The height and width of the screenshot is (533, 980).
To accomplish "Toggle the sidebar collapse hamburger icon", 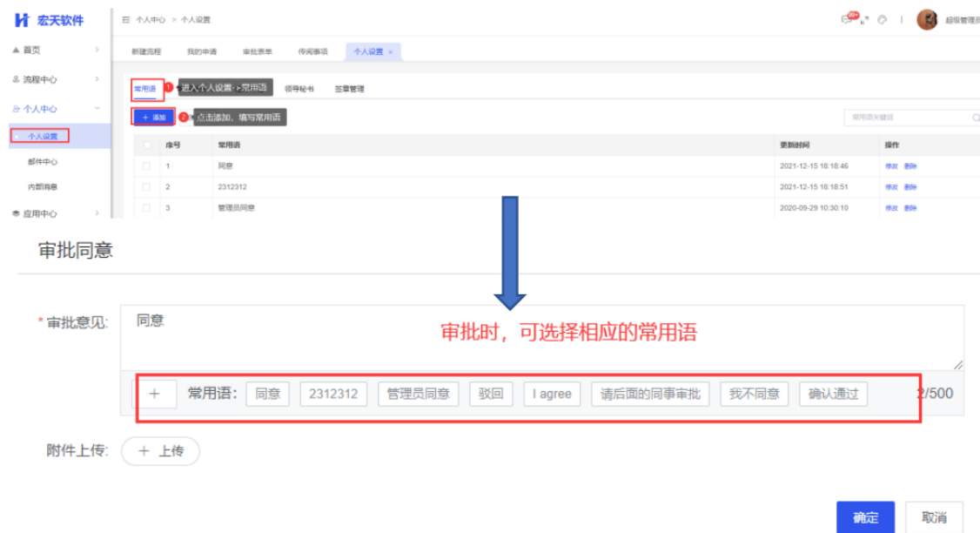I will [x=125, y=20].
